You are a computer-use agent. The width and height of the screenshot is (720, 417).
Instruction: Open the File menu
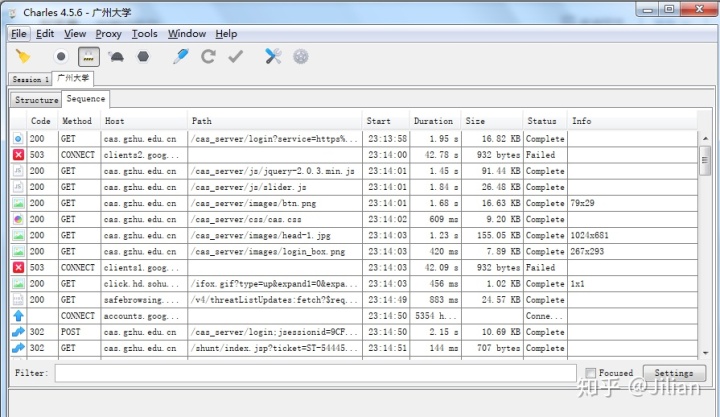pyautogui.click(x=18, y=34)
